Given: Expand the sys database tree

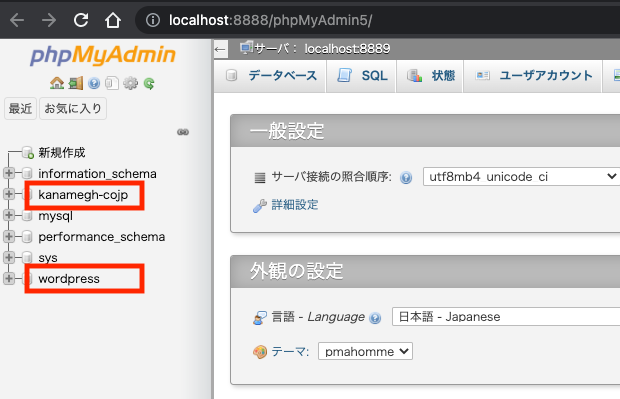Looking at the screenshot, I should point(9,257).
